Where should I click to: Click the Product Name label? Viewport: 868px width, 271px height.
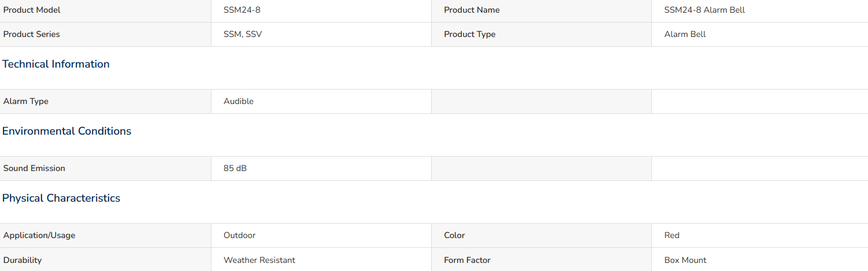pyautogui.click(x=472, y=10)
